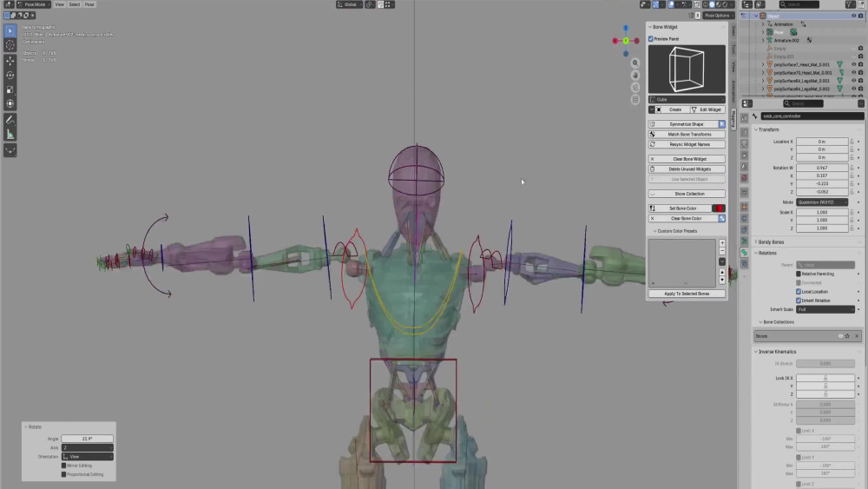Toggle visibility of polySurface7_Head_Mat_0.001
The width and height of the screenshot is (868, 489).
tap(853, 64)
